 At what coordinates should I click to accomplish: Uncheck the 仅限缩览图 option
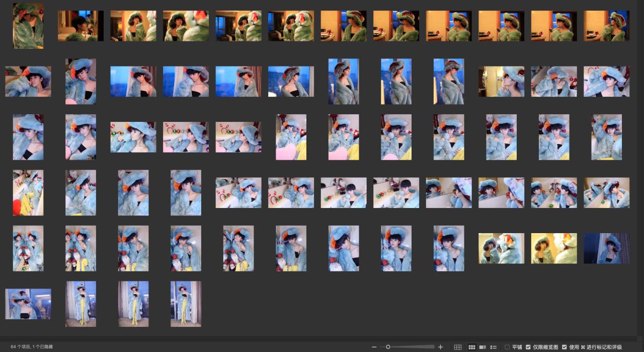[528, 347]
